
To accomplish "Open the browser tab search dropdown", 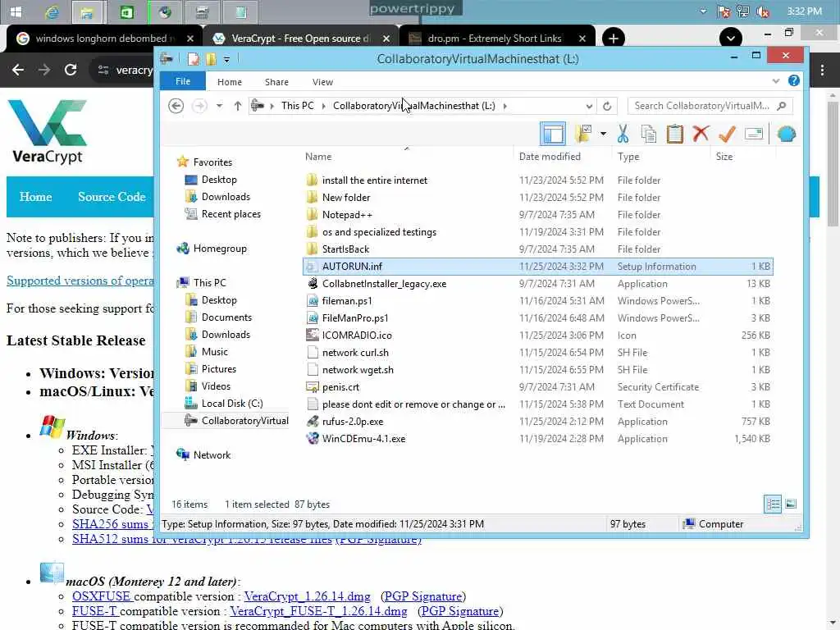I will click(730, 38).
